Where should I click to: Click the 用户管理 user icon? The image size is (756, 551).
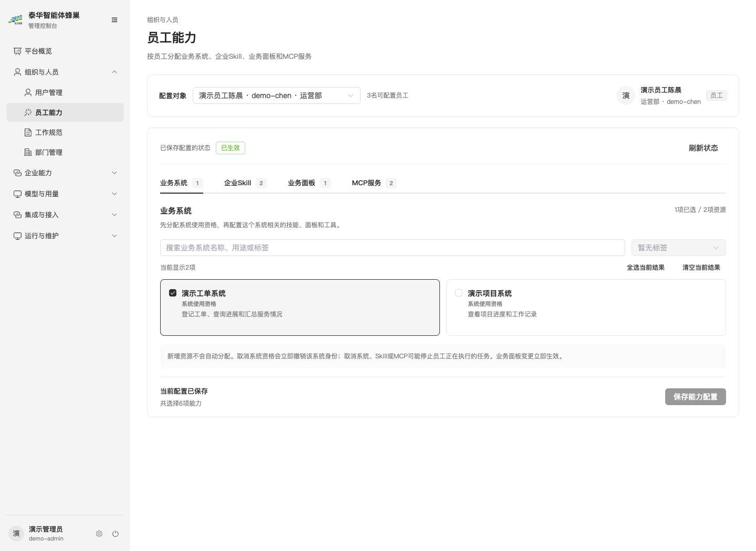pyautogui.click(x=28, y=92)
